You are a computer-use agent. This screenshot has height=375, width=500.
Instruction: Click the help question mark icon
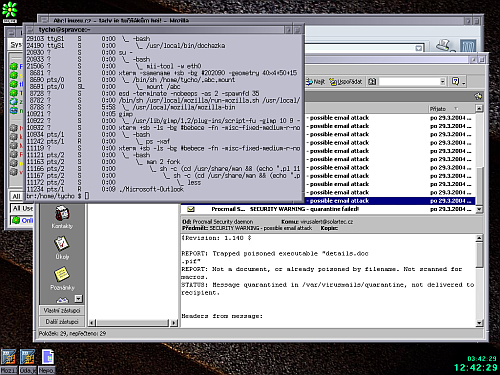(x=455, y=82)
